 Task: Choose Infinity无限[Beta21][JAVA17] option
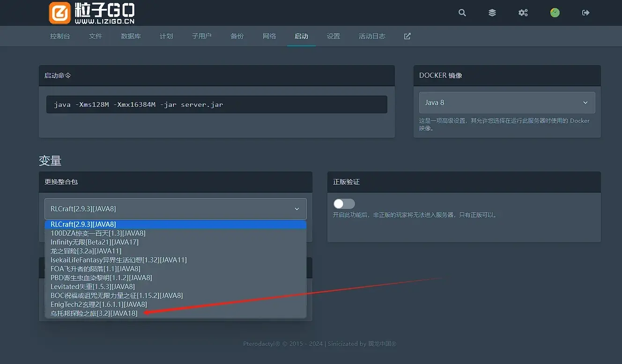[x=176, y=242]
